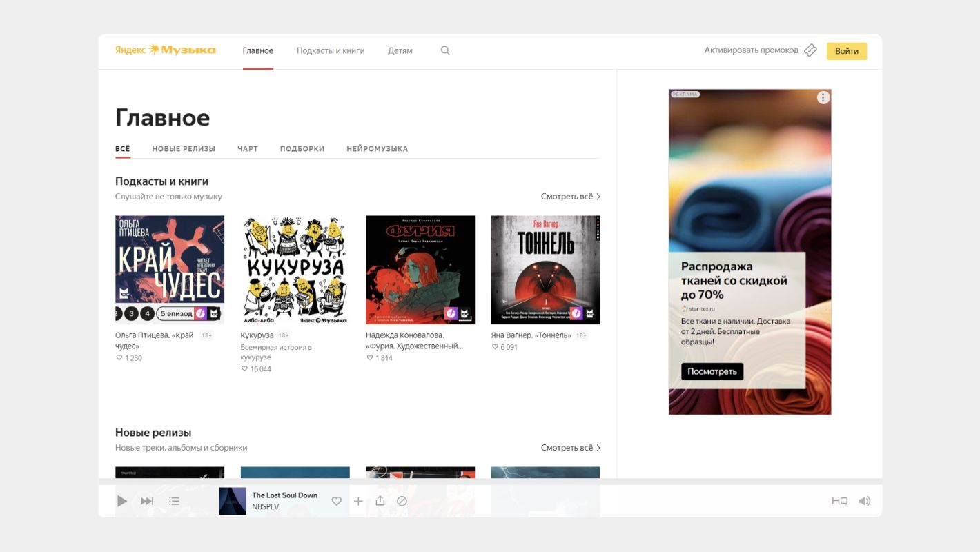Toggle HQ audio quality

point(839,502)
